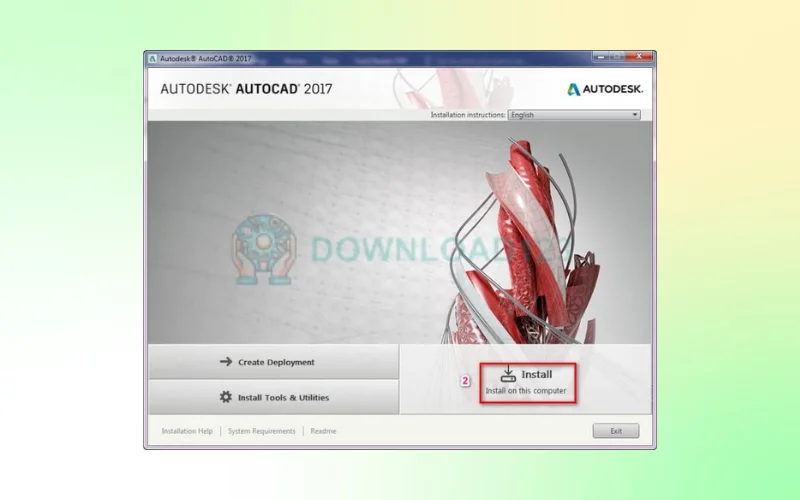
Task: Click the red step 2 marker badge
Action: 464,381
